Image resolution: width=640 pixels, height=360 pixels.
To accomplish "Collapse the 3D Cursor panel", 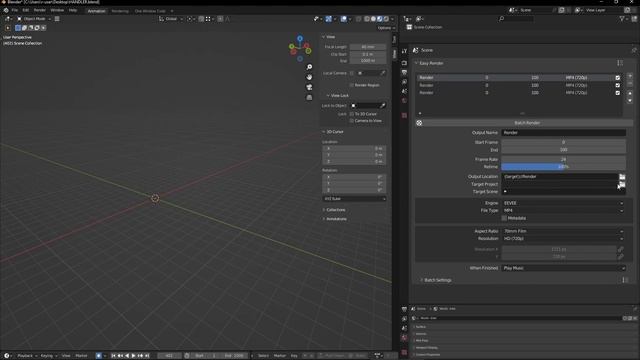I will click(x=333, y=132).
